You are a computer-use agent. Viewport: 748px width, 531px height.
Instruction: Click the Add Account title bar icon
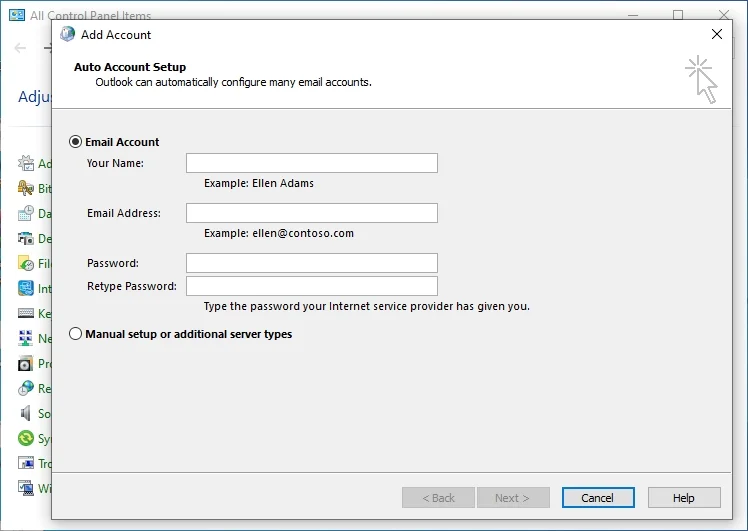tap(67, 34)
